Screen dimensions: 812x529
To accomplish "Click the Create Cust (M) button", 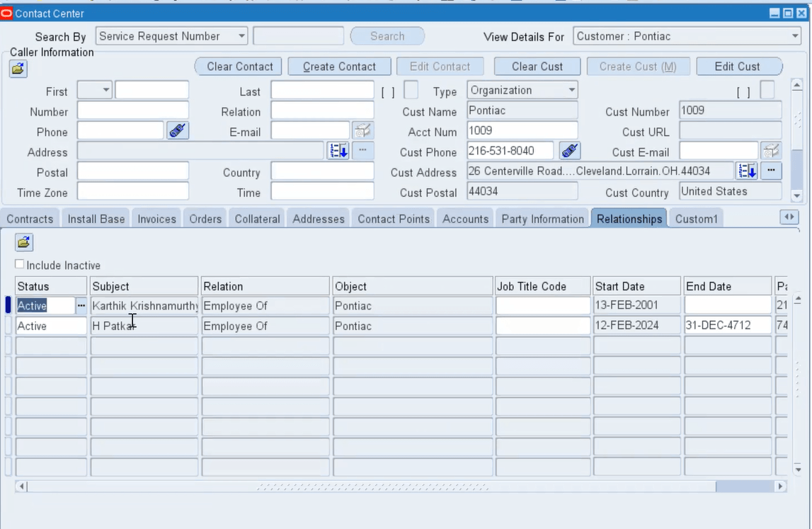I will [638, 67].
